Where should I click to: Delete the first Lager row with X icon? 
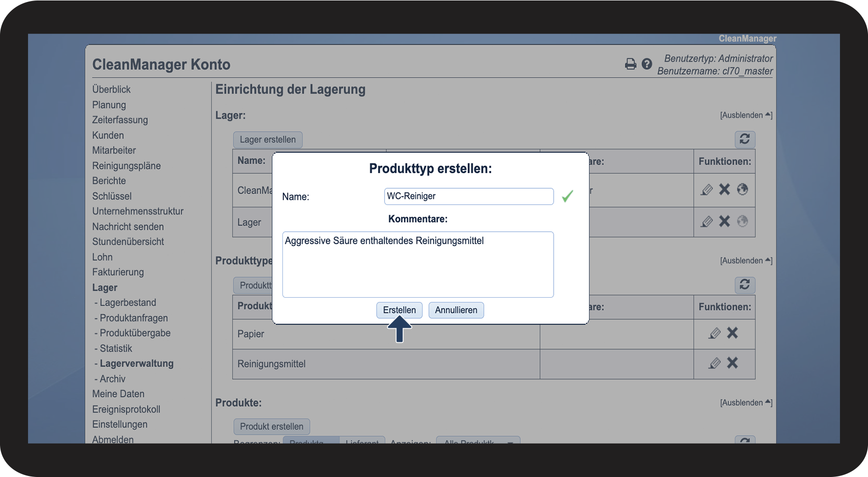click(x=725, y=190)
